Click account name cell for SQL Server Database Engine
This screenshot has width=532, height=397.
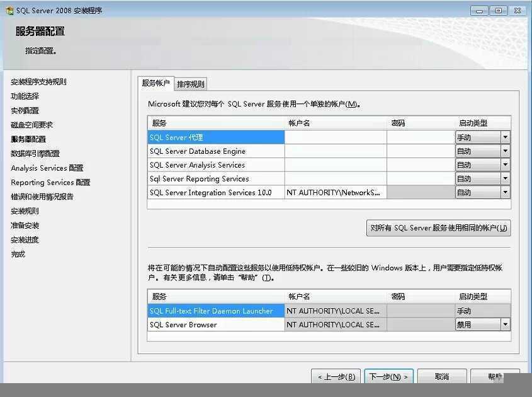(x=336, y=151)
